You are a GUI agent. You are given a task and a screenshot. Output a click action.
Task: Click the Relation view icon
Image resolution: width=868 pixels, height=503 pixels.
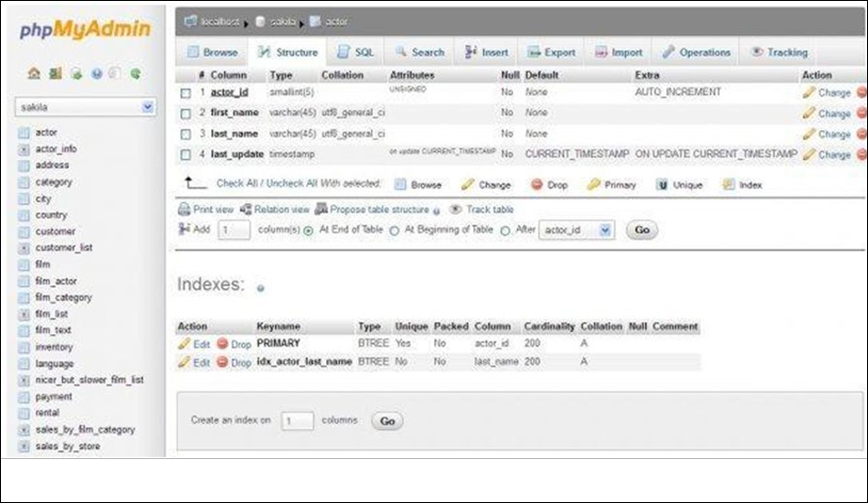(246, 209)
